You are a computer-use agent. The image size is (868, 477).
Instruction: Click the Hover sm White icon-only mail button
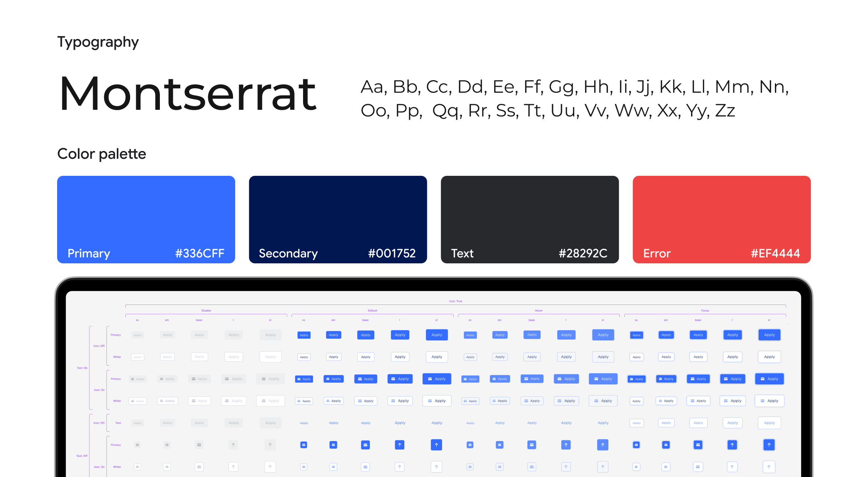click(500, 467)
